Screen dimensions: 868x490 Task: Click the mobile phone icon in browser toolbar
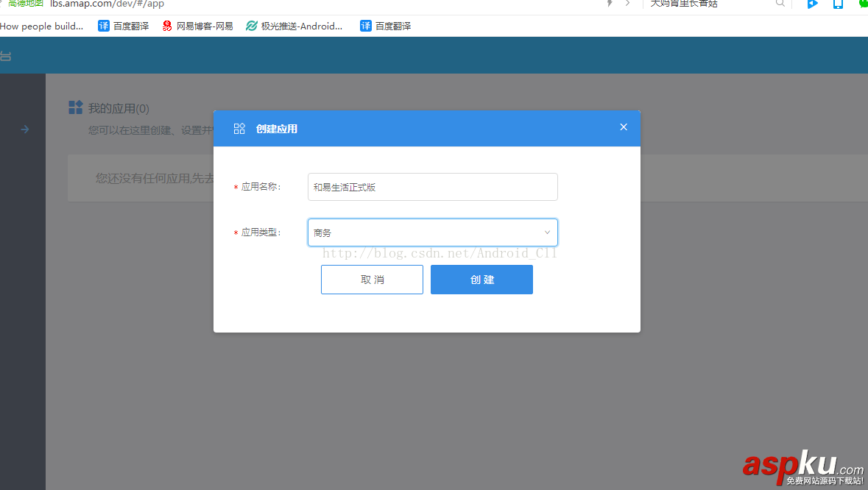coord(838,4)
